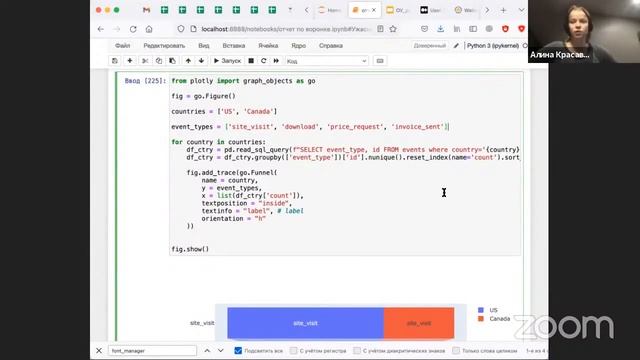Image resolution: width=640 pixels, height=360 pixels.
Task: Open the command palette keyboard icon
Action: click(x=380, y=61)
